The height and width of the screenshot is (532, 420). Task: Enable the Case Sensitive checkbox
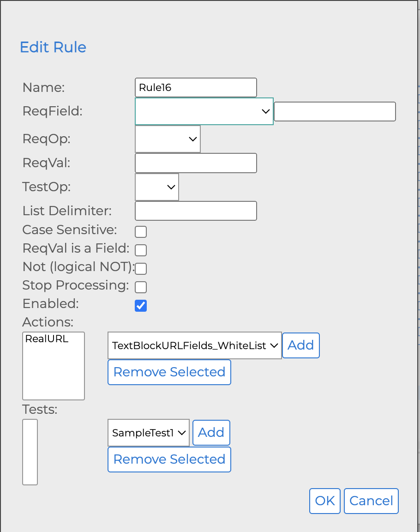[x=141, y=231]
